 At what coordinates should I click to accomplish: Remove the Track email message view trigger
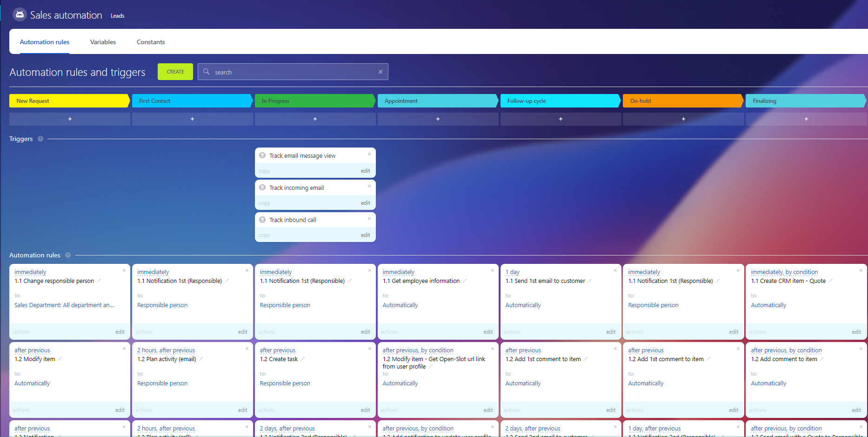(x=369, y=154)
